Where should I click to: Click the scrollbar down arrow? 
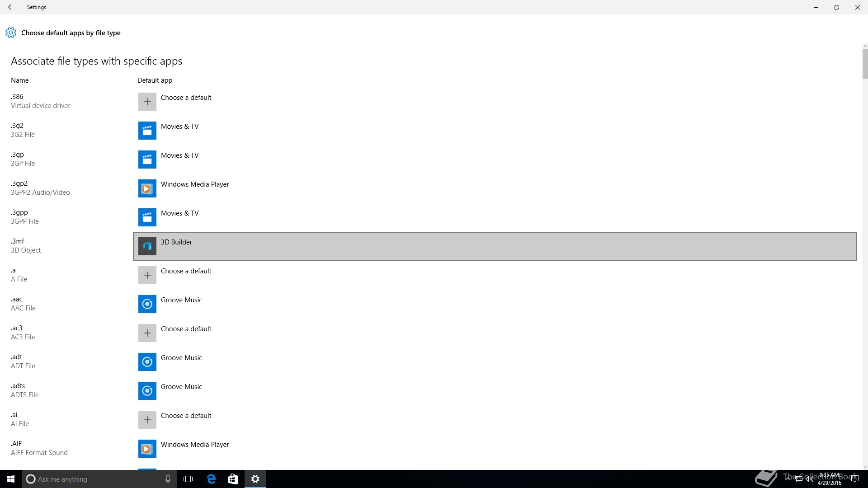point(865,467)
